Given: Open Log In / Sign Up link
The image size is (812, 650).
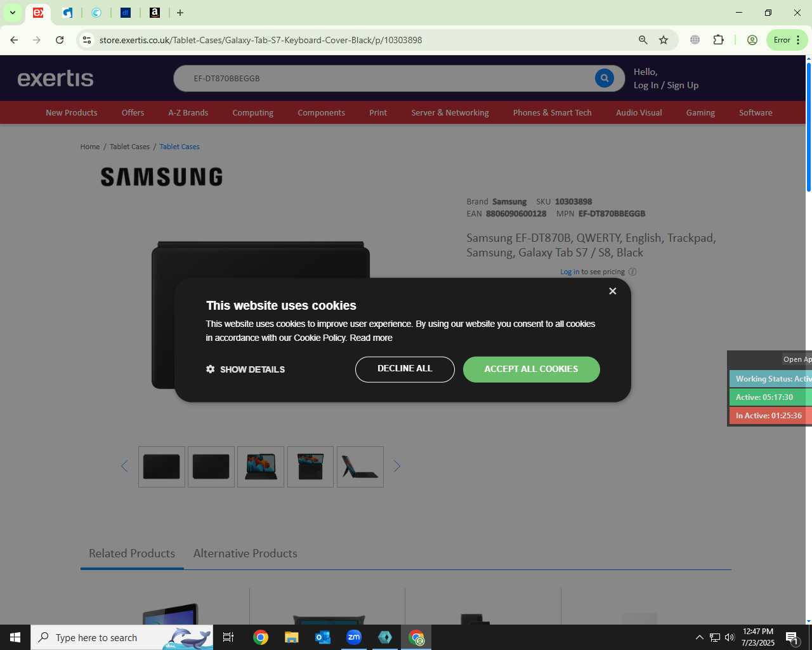Looking at the screenshot, I should (x=666, y=85).
